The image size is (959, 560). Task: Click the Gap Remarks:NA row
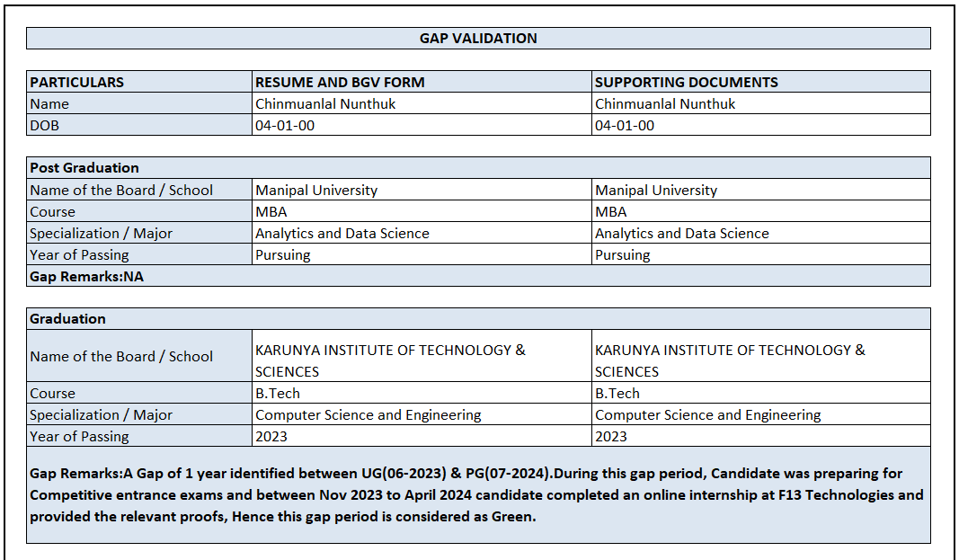click(86, 277)
